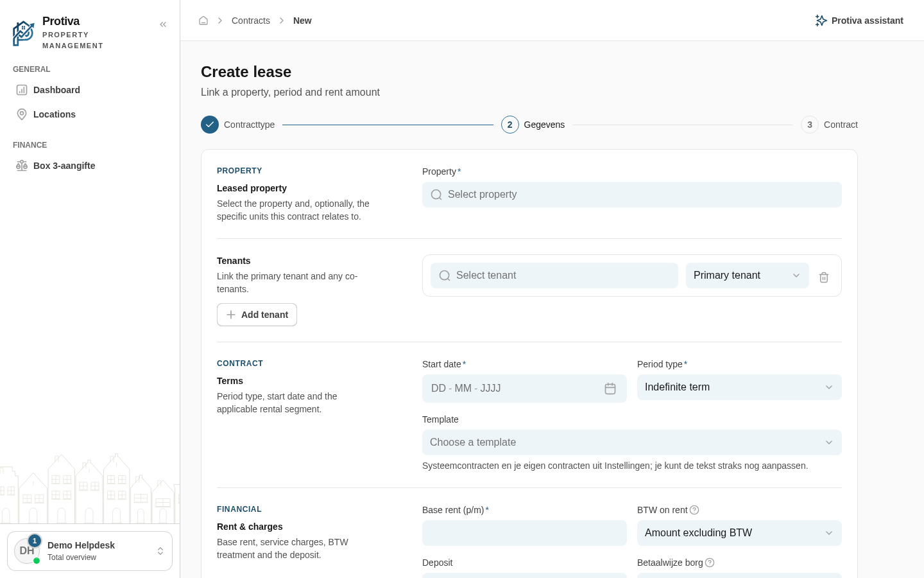Click the Box 3-aangifte scales icon
The width and height of the screenshot is (924, 578).
click(x=22, y=166)
